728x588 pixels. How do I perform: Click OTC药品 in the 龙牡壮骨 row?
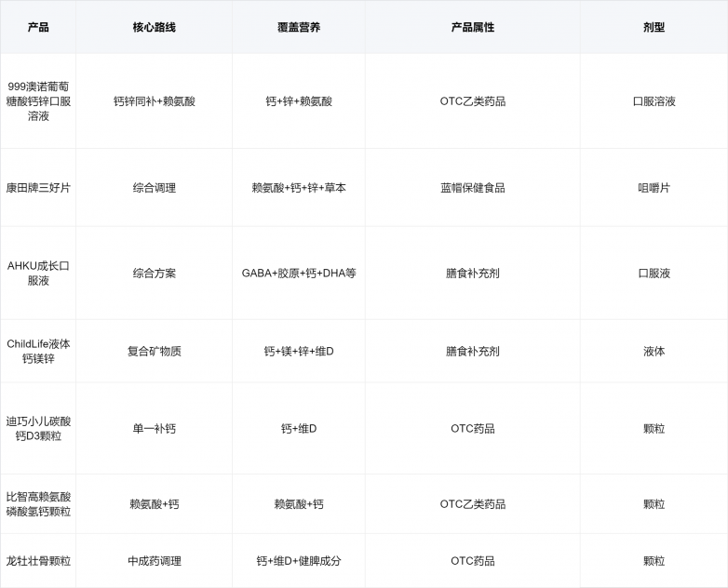coord(473,561)
